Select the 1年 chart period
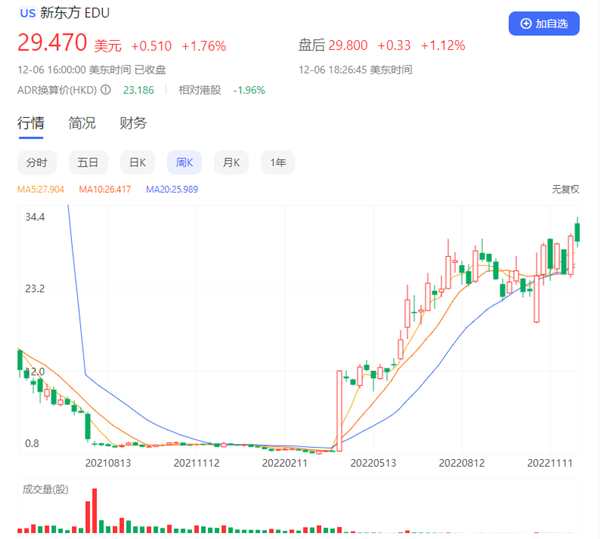 point(278,163)
